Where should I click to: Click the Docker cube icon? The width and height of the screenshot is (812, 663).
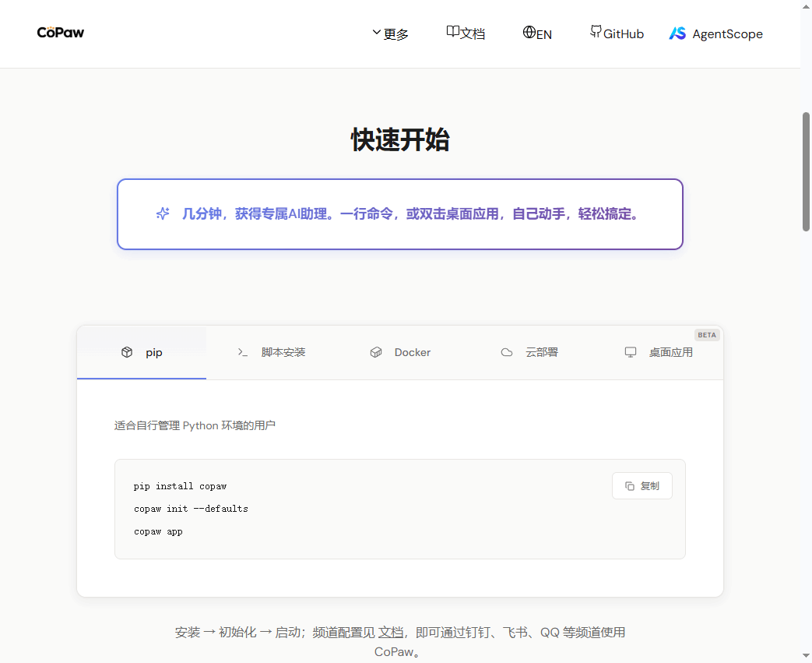point(376,353)
